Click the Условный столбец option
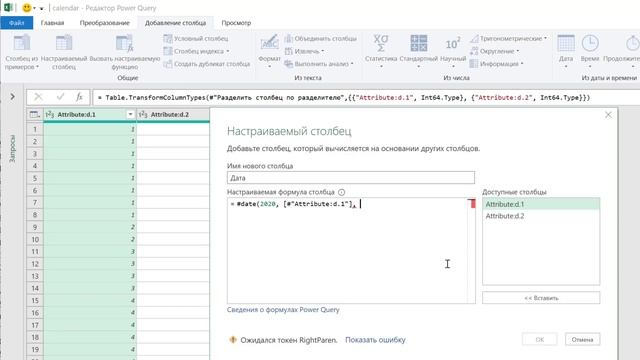This screenshot has width=640, height=360. click(196, 38)
